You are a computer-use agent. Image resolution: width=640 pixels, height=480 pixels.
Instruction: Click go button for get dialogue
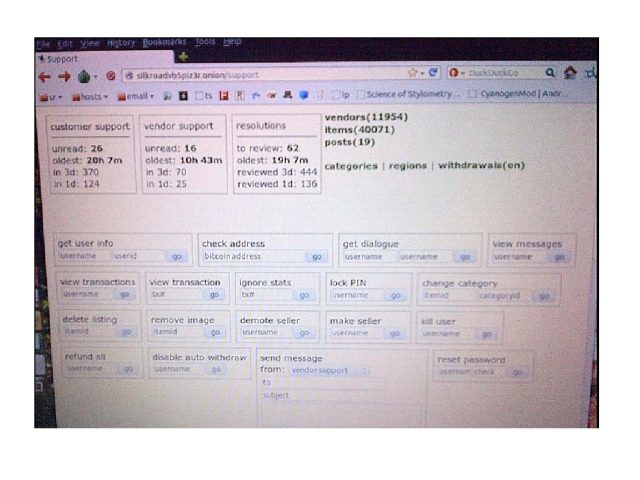tap(465, 257)
